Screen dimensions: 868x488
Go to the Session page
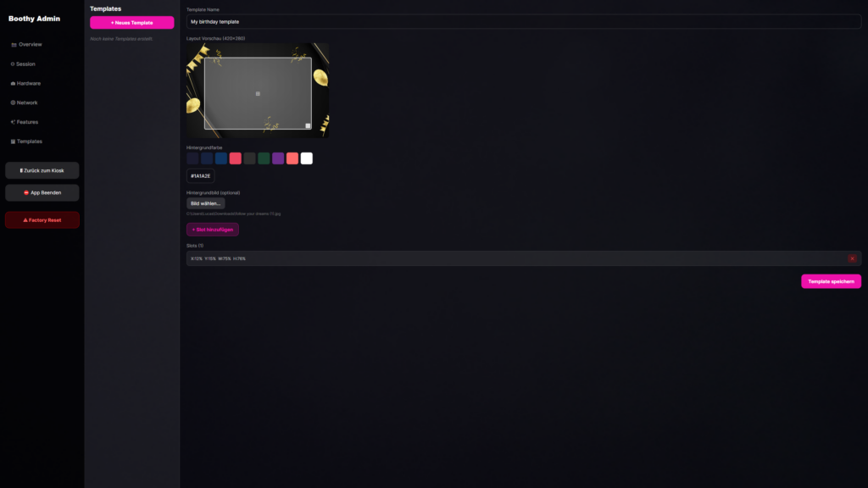click(x=25, y=64)
